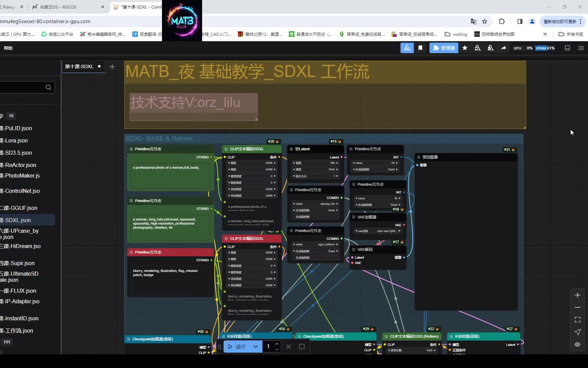Cancel current run with X icon

[x=289, y=347]
